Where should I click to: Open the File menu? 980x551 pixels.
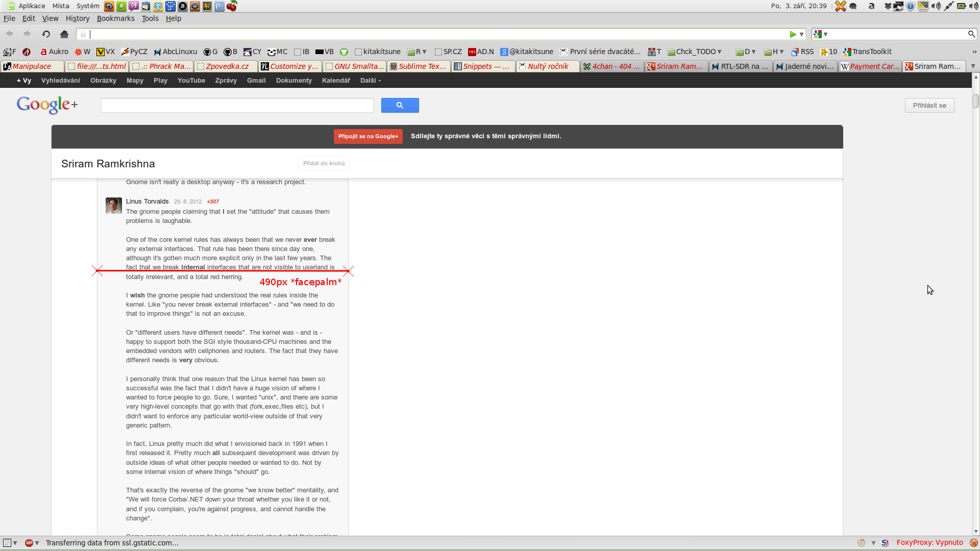9,18
